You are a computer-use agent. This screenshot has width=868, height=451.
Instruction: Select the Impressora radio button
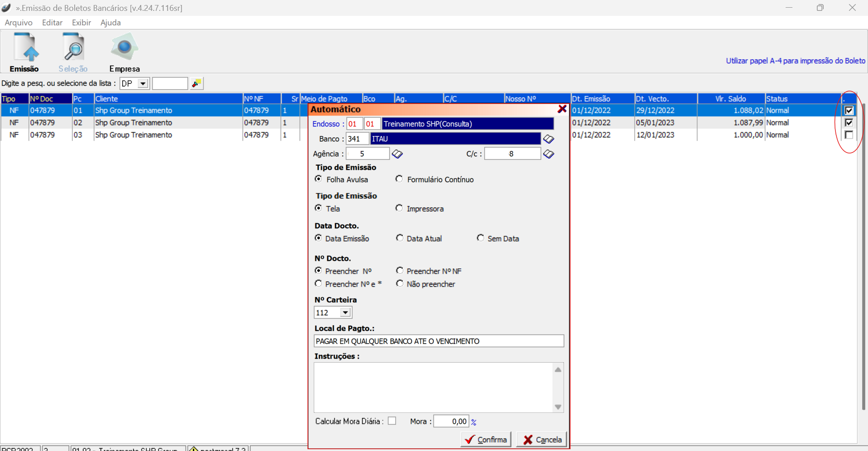point(399,208)
